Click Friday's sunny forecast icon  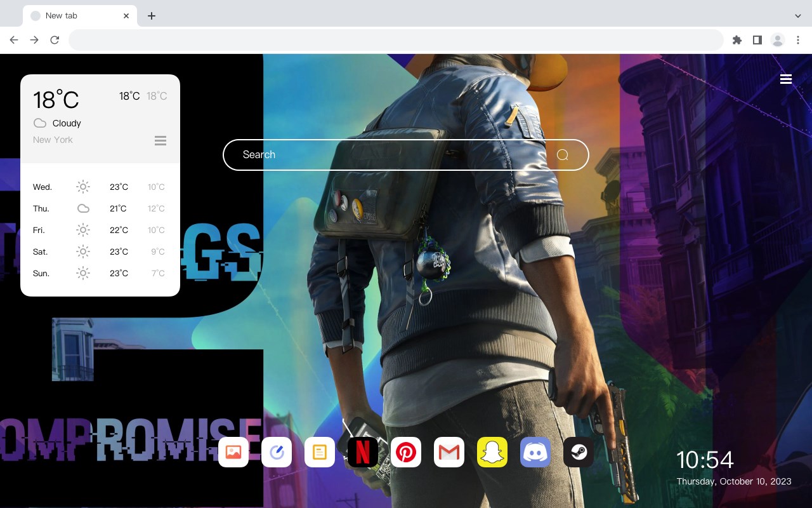pos(83,230)
